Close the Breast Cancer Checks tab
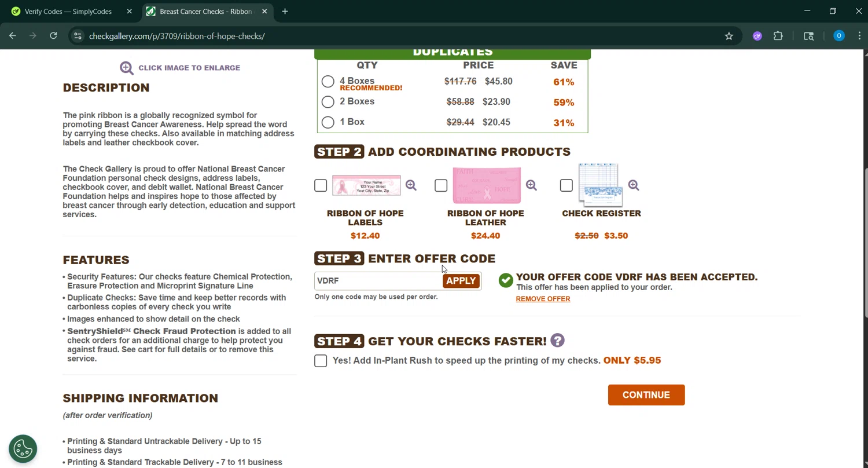868x468 pixels. 264,12
